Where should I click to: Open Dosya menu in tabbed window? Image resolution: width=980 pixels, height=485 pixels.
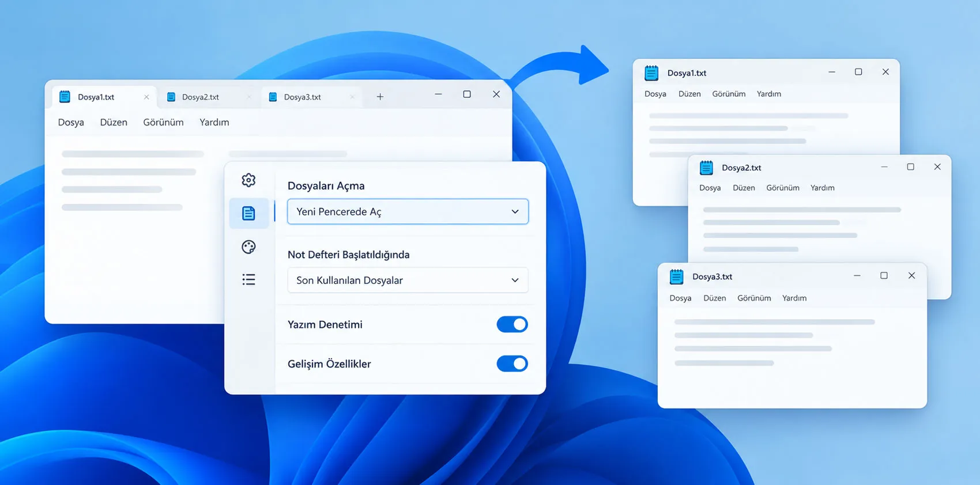[71, 122]
